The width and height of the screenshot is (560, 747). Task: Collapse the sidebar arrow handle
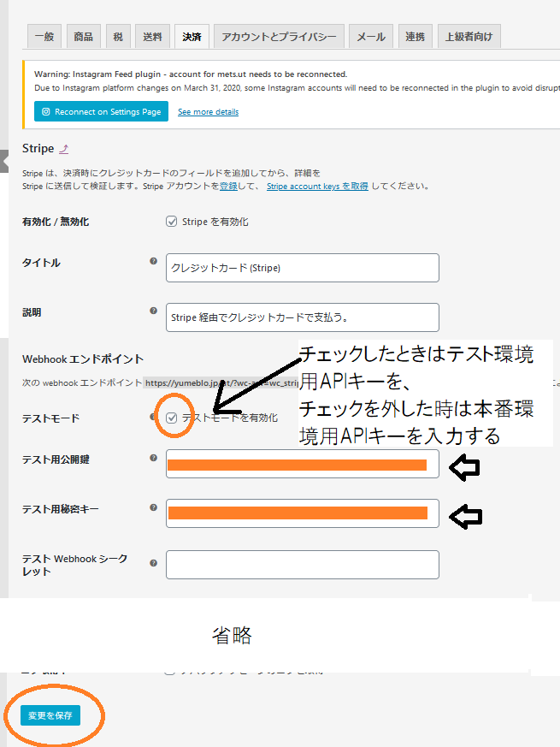point(4,161)
